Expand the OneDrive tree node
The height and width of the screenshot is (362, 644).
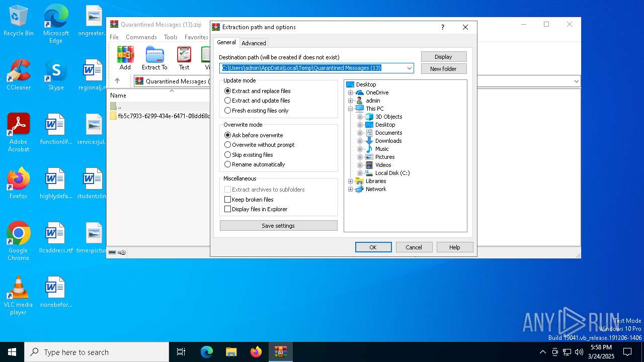pyautogui.click(x=351, y=93)
